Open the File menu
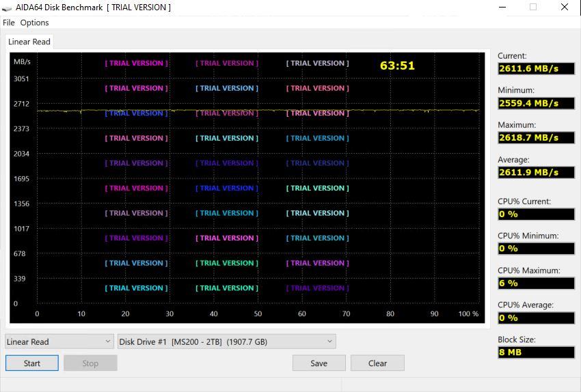581x392 pixels. pyautogui.click(x=8, y=23)
